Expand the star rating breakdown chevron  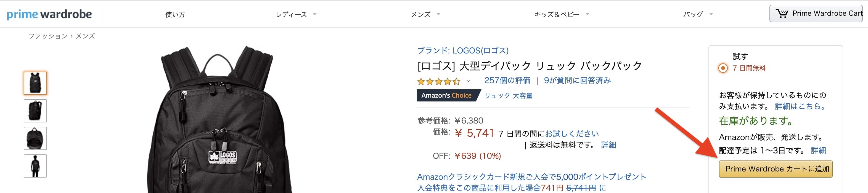tap(468, 81)
